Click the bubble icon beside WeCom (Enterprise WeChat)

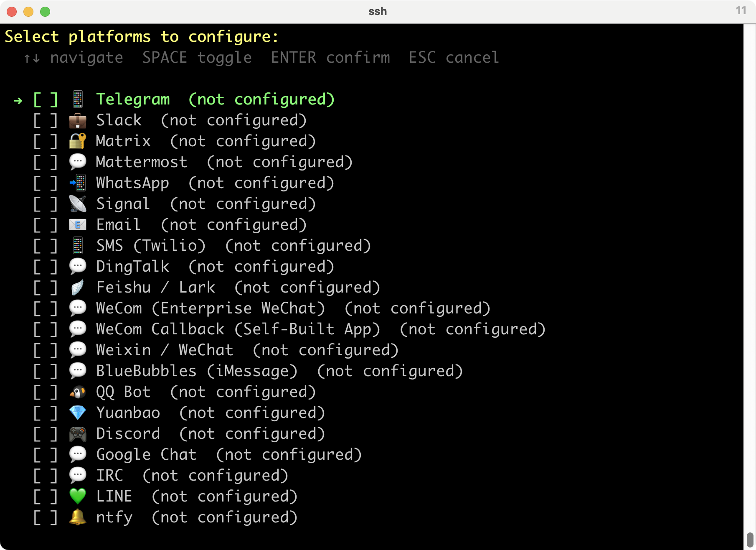tap(78, 308)
